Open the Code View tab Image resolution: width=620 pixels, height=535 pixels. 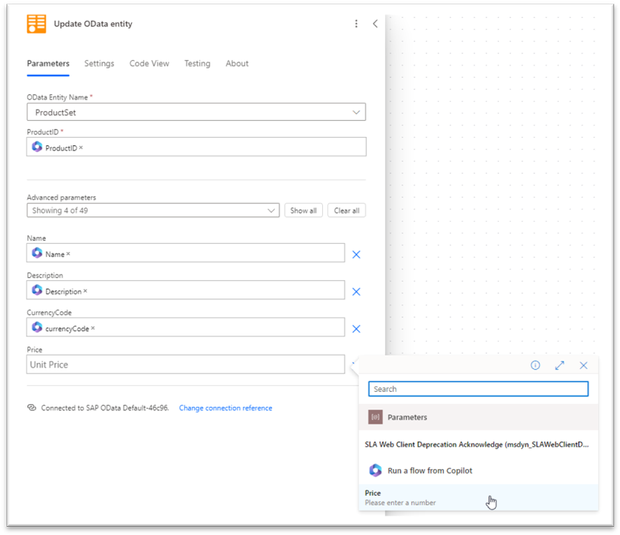point(149,63)
